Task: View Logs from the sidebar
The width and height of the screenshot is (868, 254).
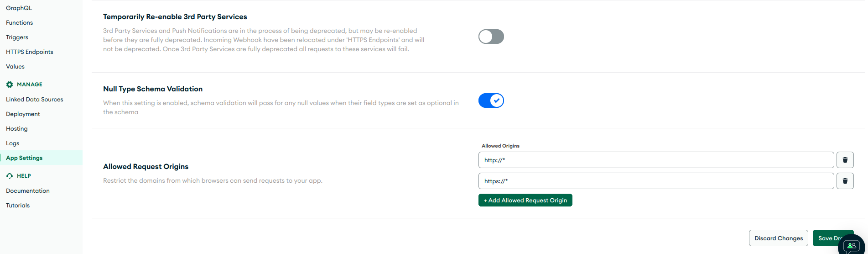Action: tap(13, 143)
